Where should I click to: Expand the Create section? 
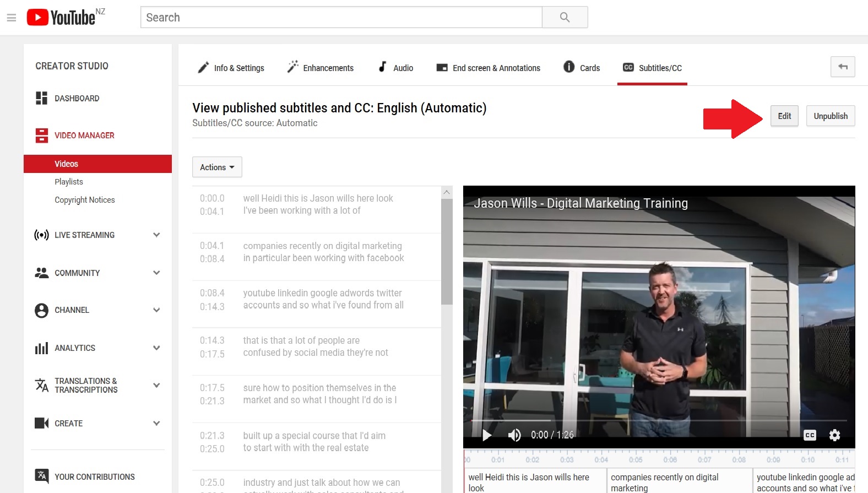point(156,423)
